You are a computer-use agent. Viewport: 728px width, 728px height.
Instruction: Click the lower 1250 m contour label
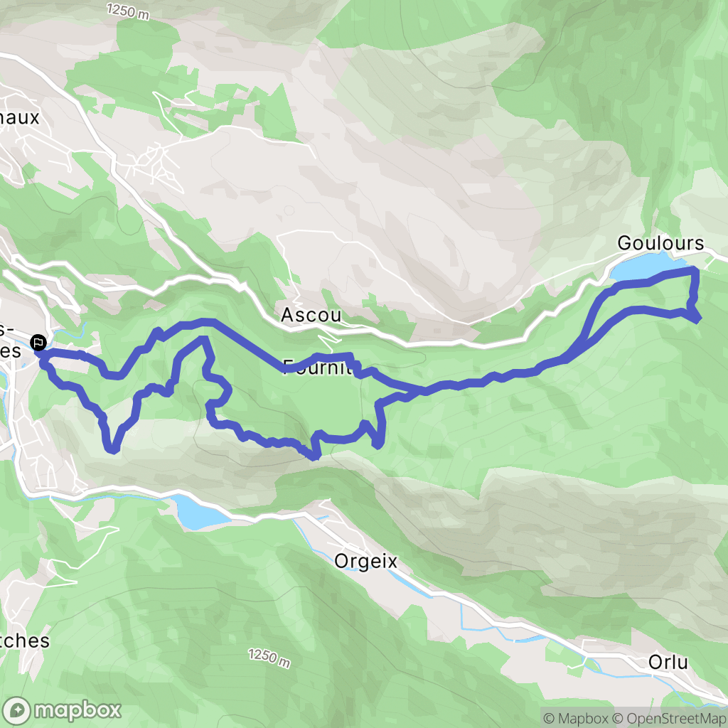(x=269, y=658)
